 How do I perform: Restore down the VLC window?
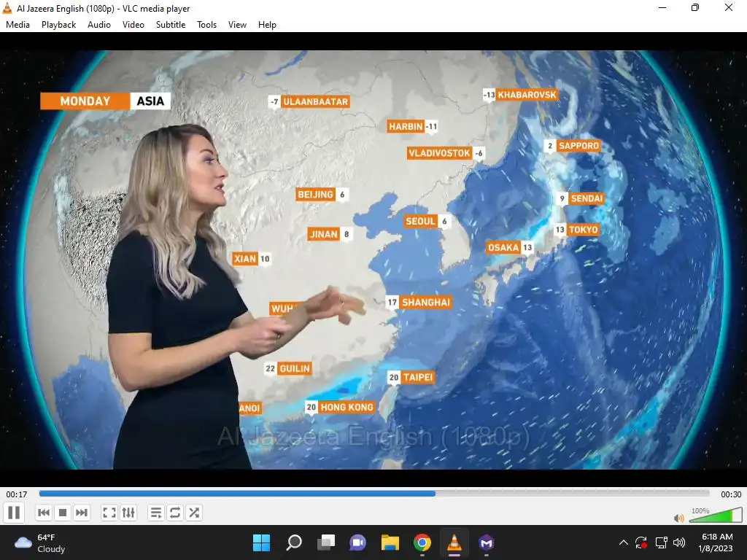(695, 7)
